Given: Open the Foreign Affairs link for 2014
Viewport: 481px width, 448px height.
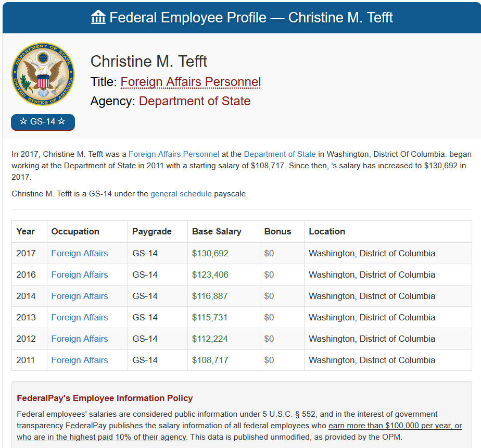Looking at the screenshot, I should (80, 296).
